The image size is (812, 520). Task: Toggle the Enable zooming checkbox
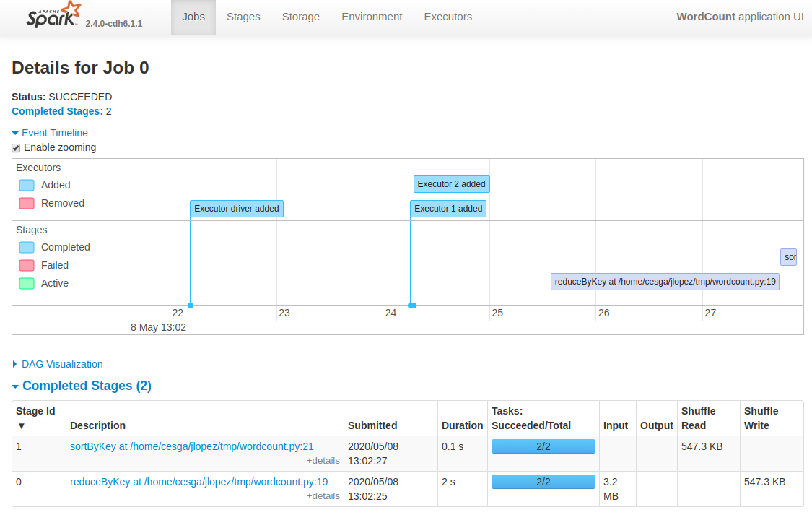click(16, 148)
